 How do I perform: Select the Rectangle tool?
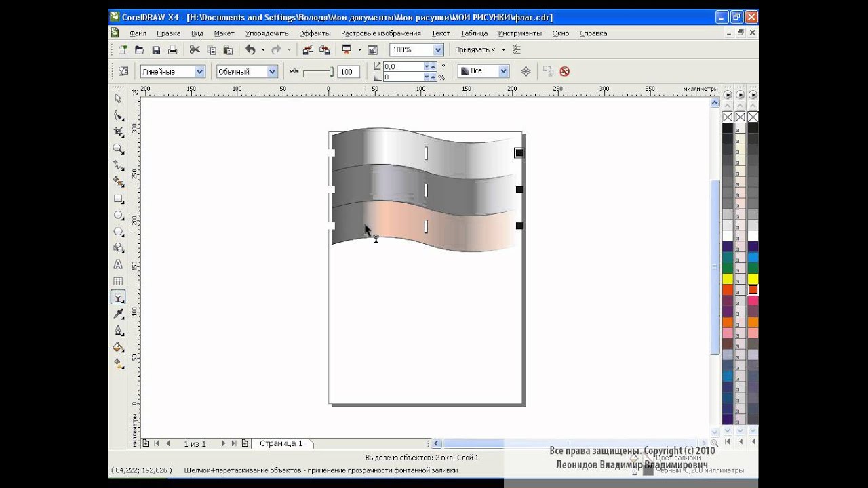(118, 199)
